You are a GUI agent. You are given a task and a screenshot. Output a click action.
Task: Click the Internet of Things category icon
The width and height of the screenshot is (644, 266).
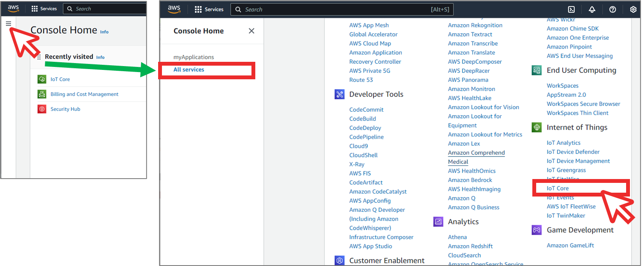pyautogui.click(x=537, y=127)
